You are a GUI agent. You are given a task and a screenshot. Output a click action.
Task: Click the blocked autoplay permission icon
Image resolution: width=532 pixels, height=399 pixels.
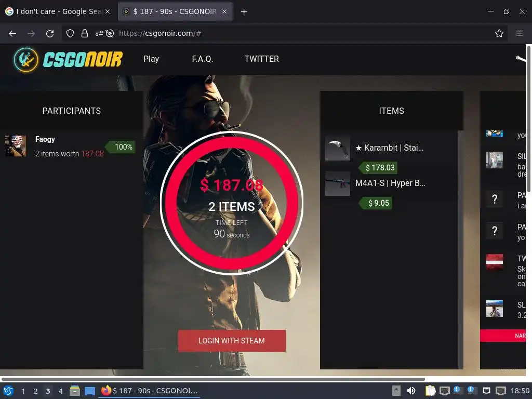coord(110,33)
